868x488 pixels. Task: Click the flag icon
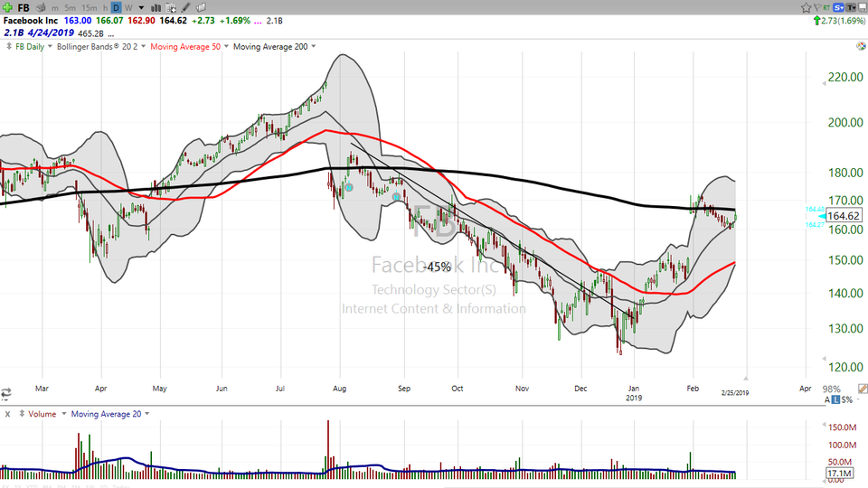(x=816, y=8)
